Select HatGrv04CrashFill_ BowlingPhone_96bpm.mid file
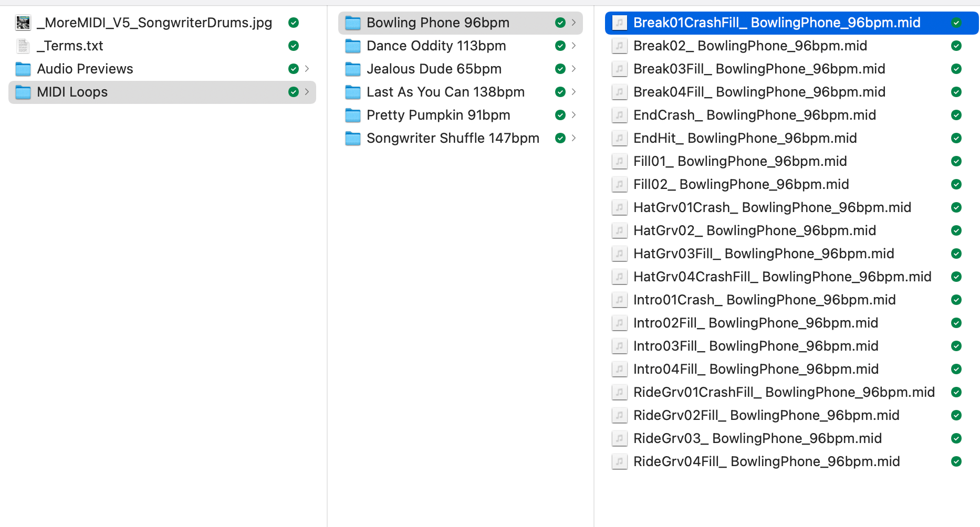The width and height of the screenshot is (980, 527). 782,277
